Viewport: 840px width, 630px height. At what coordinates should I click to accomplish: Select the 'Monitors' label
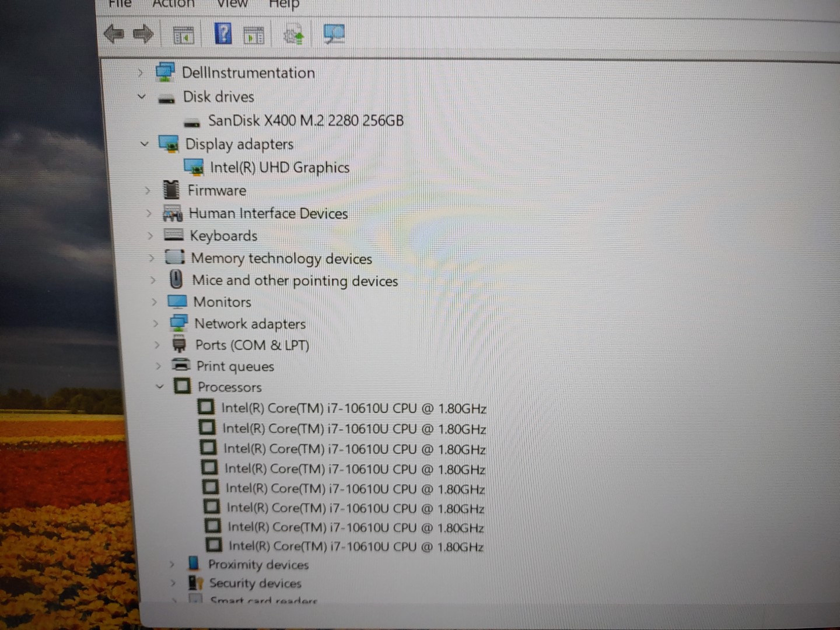(x=222, y=302)
